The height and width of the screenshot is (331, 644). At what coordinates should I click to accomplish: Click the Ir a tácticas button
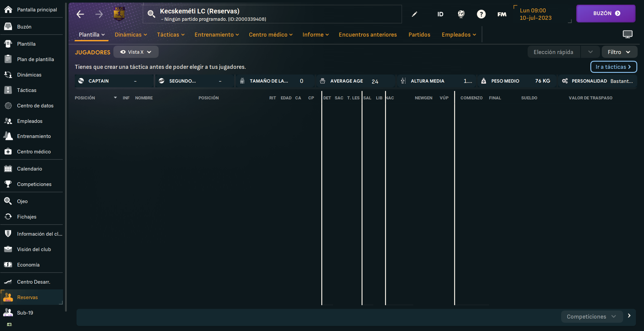(x=613, y=67)
